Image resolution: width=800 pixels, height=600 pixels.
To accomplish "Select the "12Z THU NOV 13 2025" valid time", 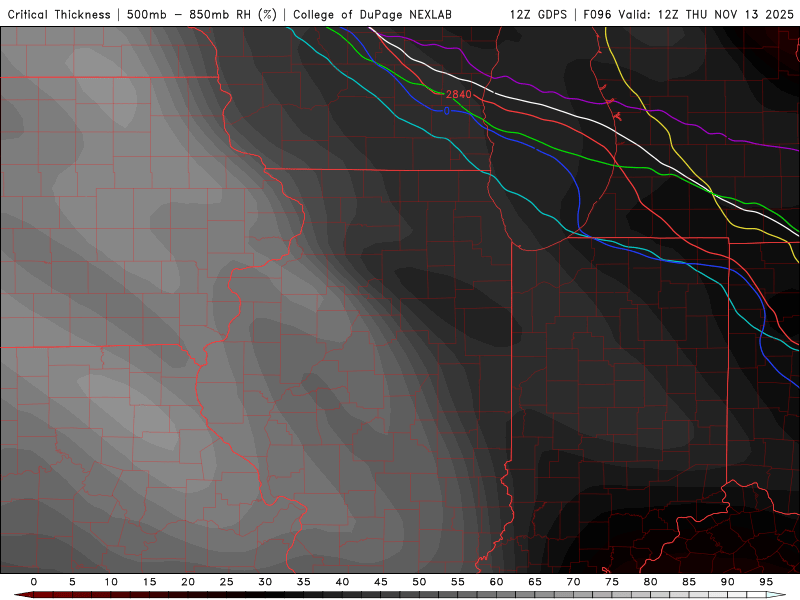I will coord(726,15).
